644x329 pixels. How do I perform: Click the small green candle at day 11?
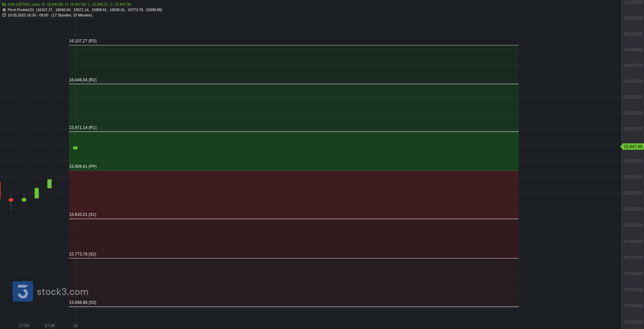(75, 148)
